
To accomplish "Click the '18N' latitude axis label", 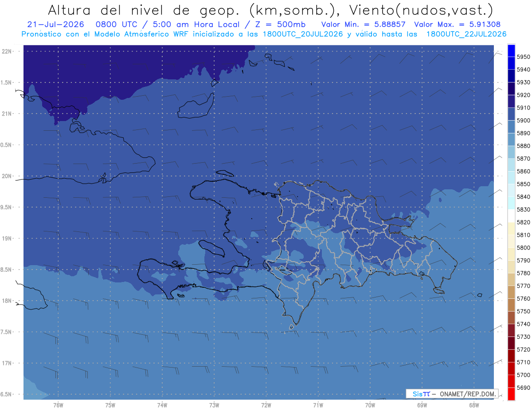I will click(8, 301).
